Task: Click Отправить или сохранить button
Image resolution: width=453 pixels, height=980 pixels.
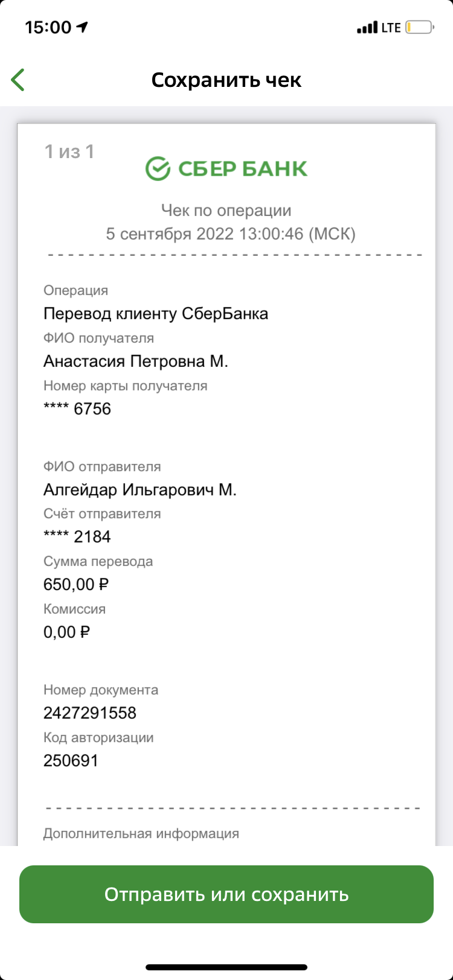Action: click(x=226, y=894)
